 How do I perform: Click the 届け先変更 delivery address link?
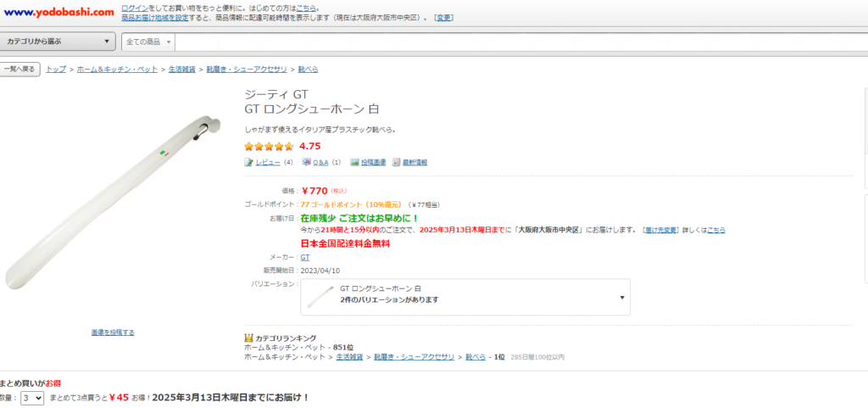coord(661,230)
